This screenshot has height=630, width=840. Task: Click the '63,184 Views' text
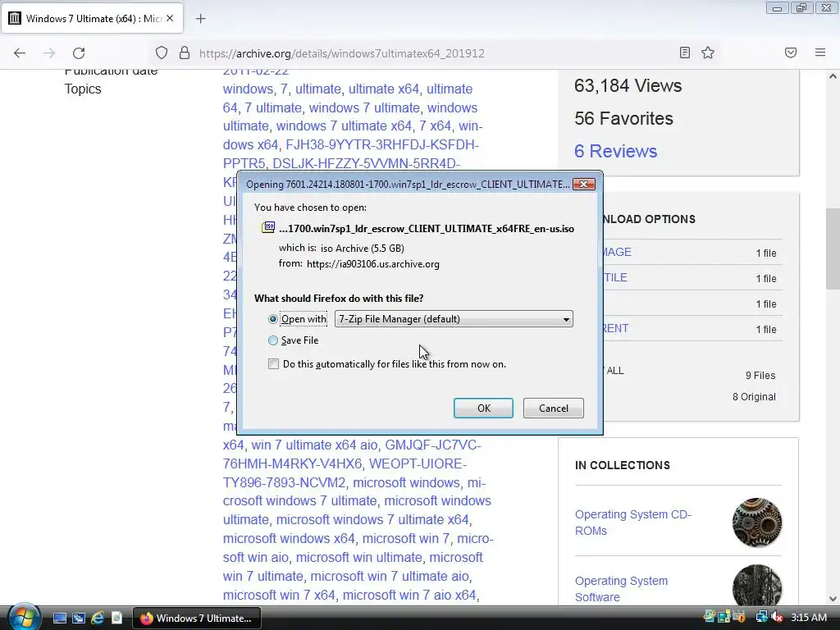pyautogui.click(x=628, y=85)
